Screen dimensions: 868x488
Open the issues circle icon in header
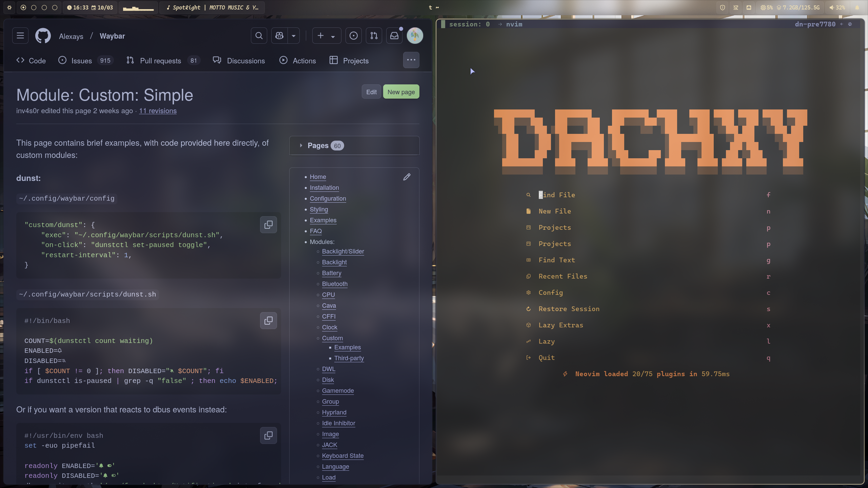[353, 36]
